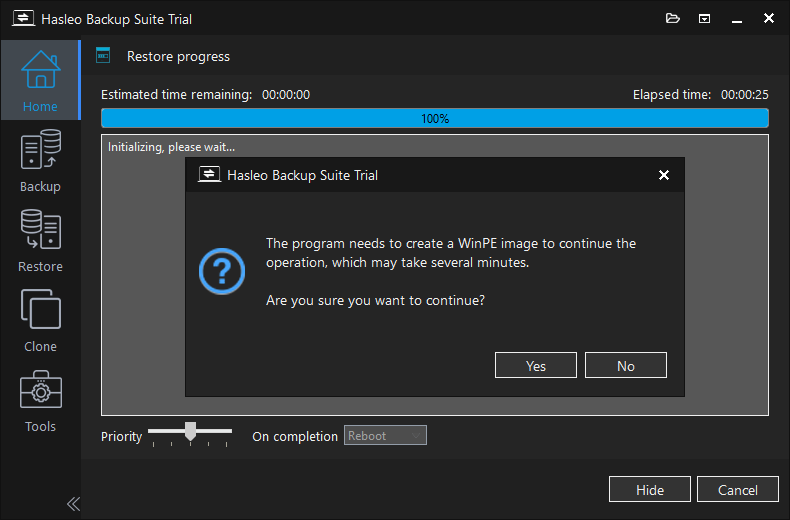Collapse the sidebar with double-chevron

coord(73,504)
